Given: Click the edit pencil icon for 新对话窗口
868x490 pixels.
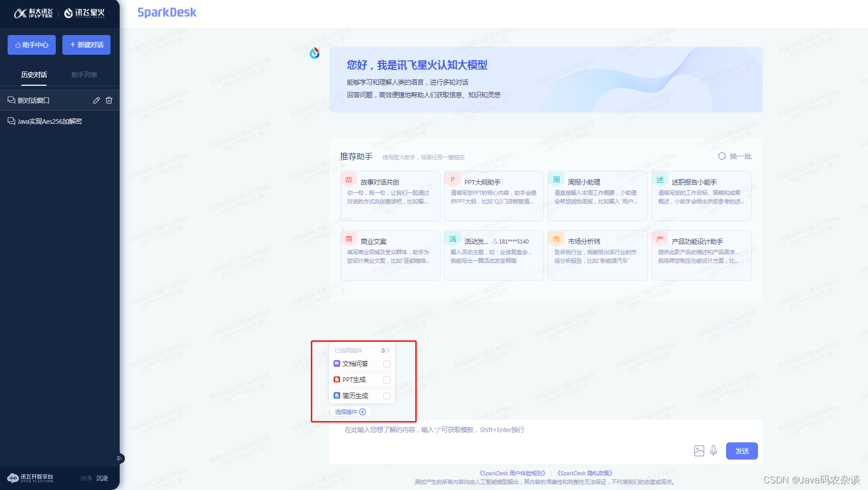Looking at the screenshot, I should pyautogui.click(x=96, y=100).
